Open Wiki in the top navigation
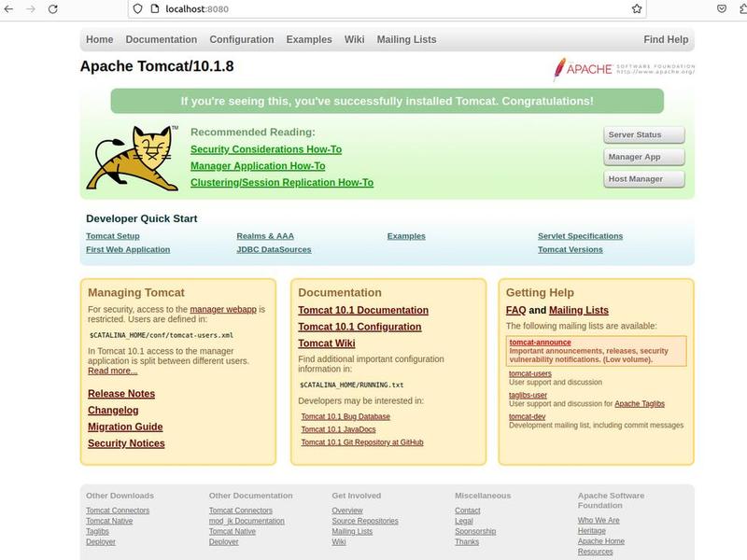 click(x=355, y=39)
